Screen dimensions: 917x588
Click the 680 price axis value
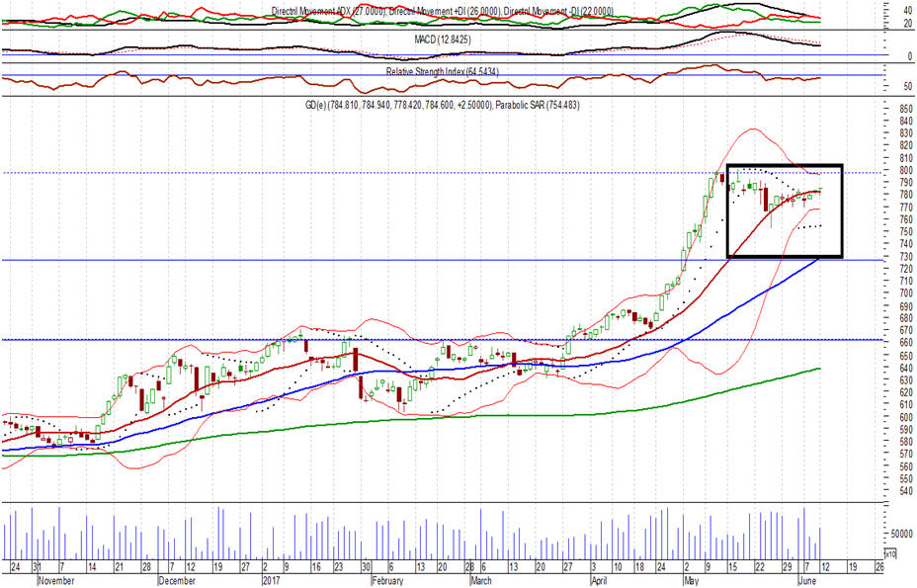pyautogui.click(x=906, y=318)
